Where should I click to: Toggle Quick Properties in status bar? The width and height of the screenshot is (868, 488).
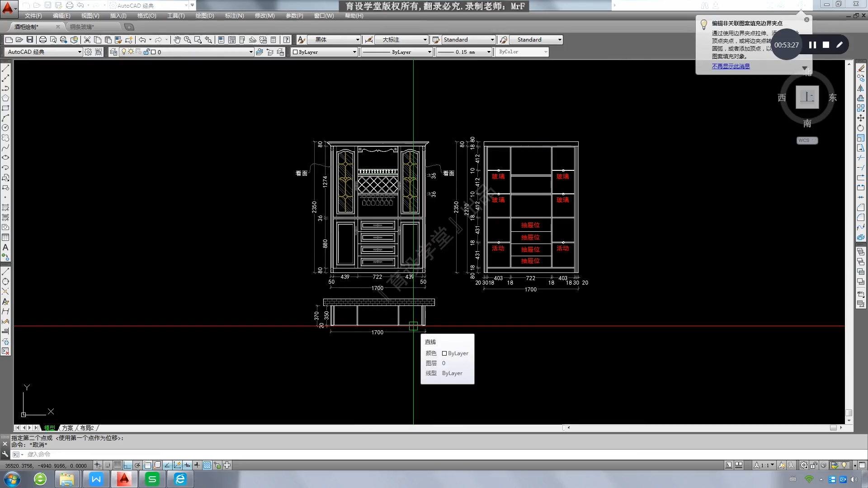217,465
